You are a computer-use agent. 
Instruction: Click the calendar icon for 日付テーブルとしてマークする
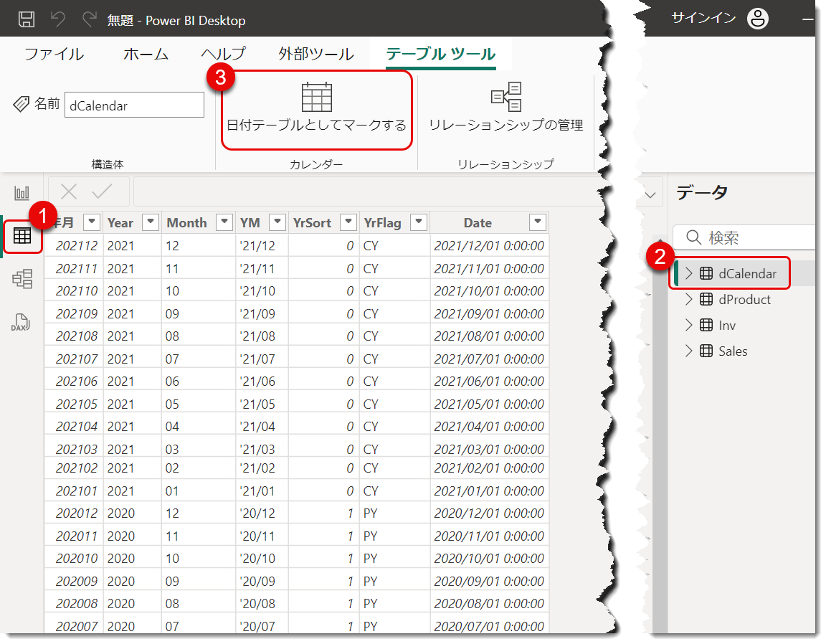click(317, 97)
